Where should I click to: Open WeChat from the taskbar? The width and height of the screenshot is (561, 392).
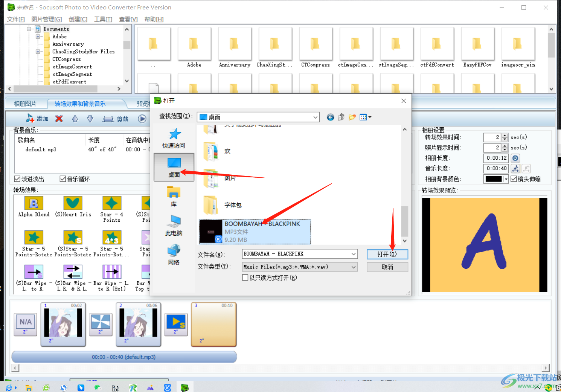click(98, 387)
